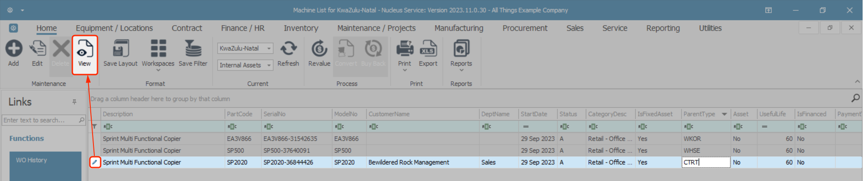Viewport: 868px width, 181px height.
Task: Open the Equipment / Locations tab
Action: click(114, 28)
